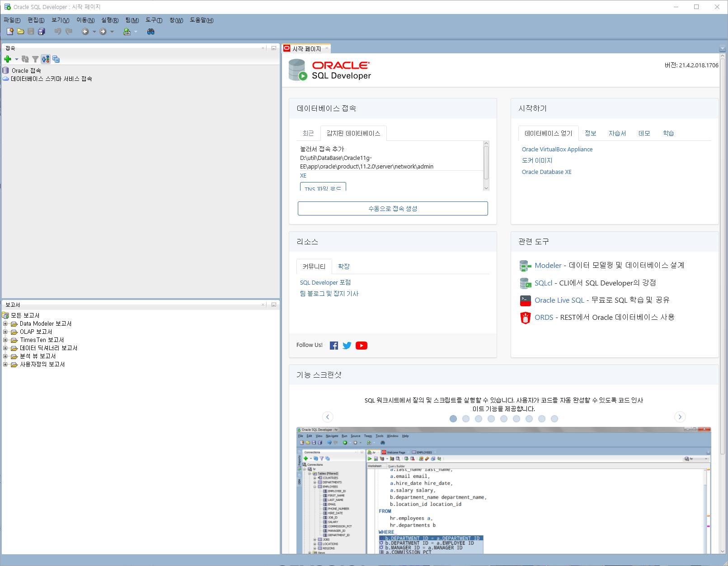
Task: Open the Twitter icon under Follow Us
Action: (347, 346)
